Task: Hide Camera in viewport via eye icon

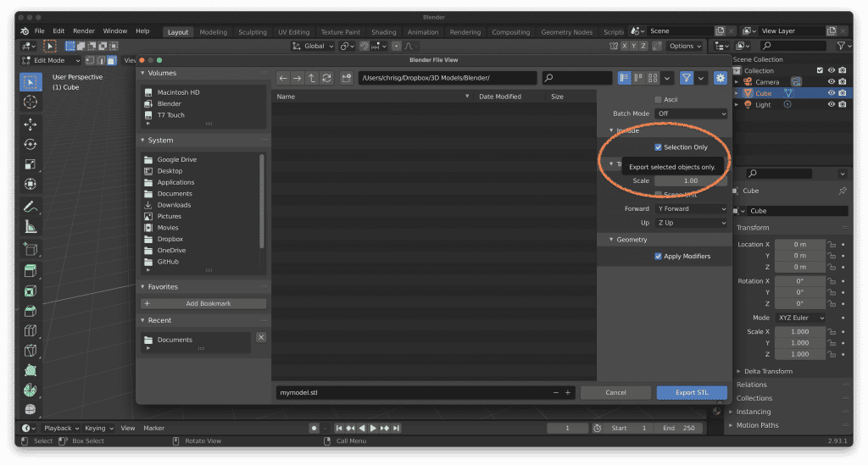Action: click(831, 82)
